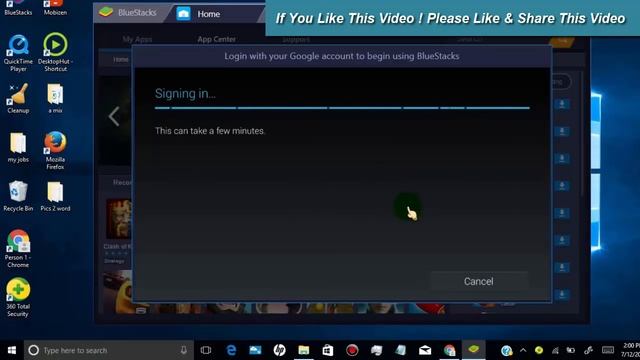640x360 pixels.
Task: Go to previous banner using left chevron
Action: point(114,117)
